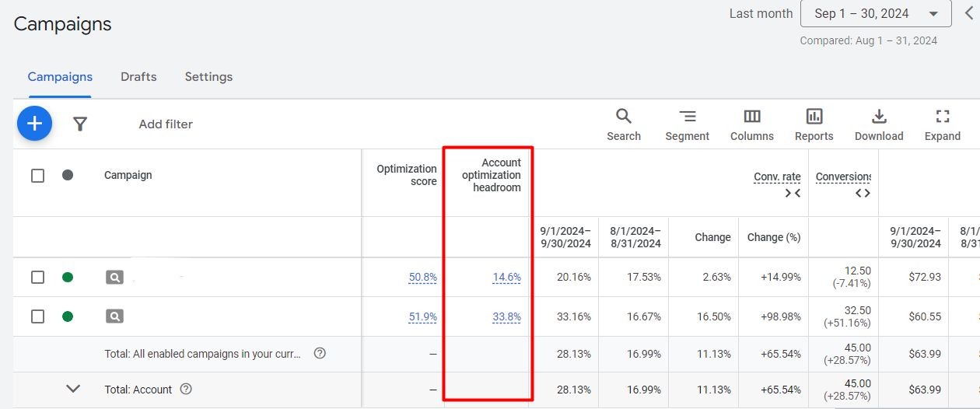
Task: Open Reports from the toolbar
Action: click(x=814, y=124)
